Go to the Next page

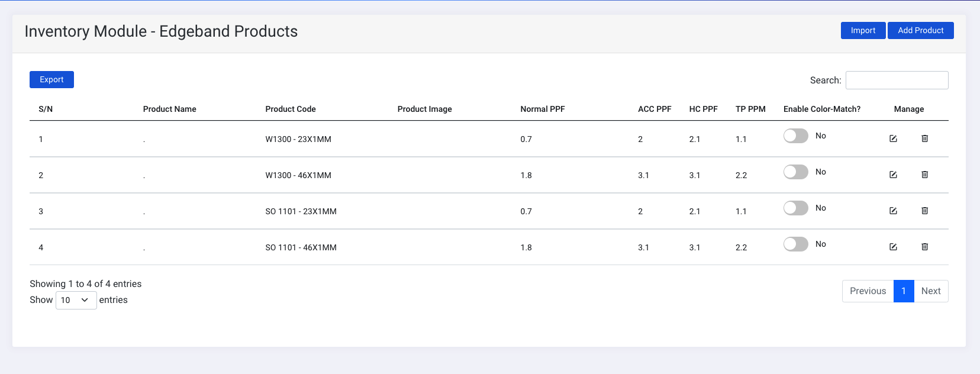click(x=930, y=291)
